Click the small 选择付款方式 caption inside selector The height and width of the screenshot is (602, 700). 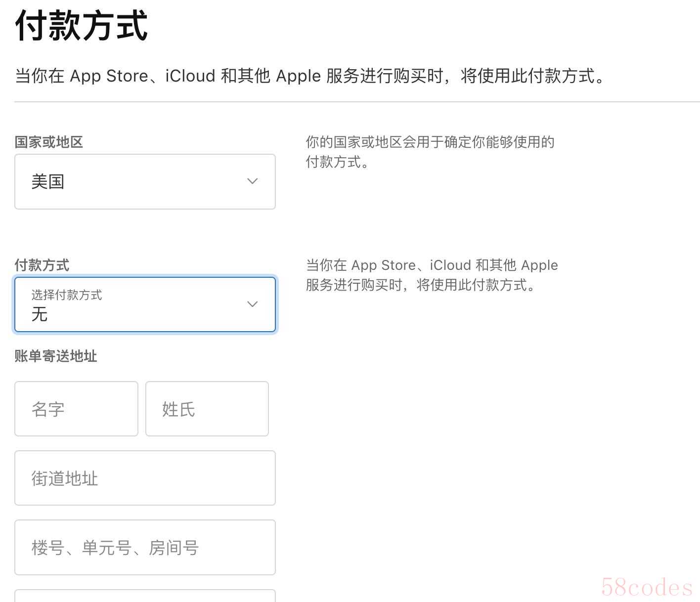[x=67, y=295]
